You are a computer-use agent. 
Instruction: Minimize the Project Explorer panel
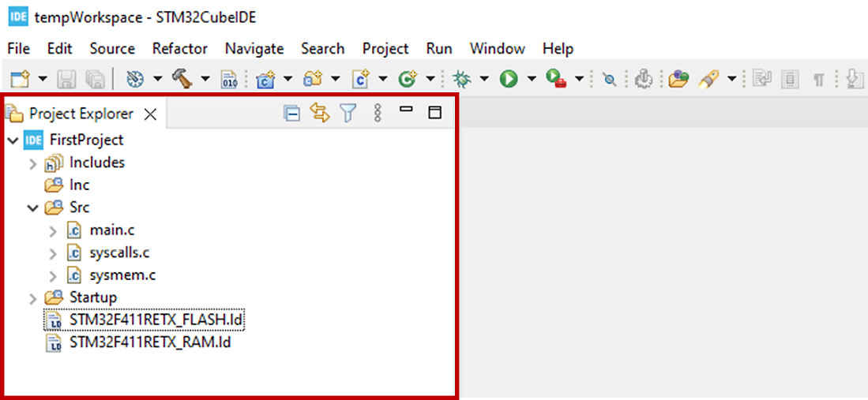coord(407,110)
